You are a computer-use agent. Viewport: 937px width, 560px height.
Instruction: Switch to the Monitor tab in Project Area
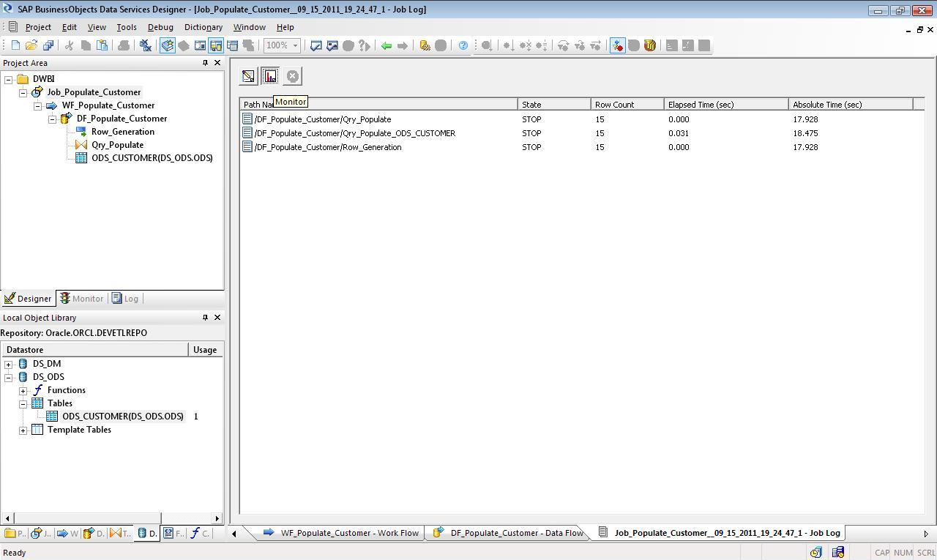click(82, 299)
